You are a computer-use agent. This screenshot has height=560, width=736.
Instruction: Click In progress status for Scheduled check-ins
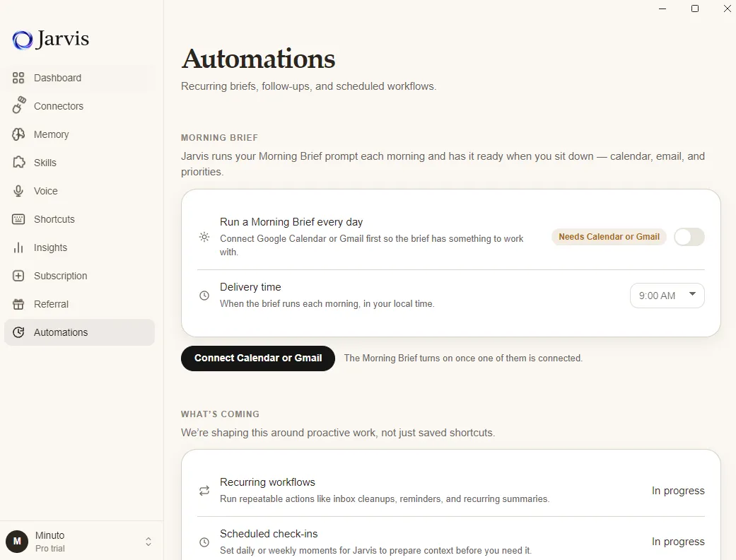click(x=678, y=542)
